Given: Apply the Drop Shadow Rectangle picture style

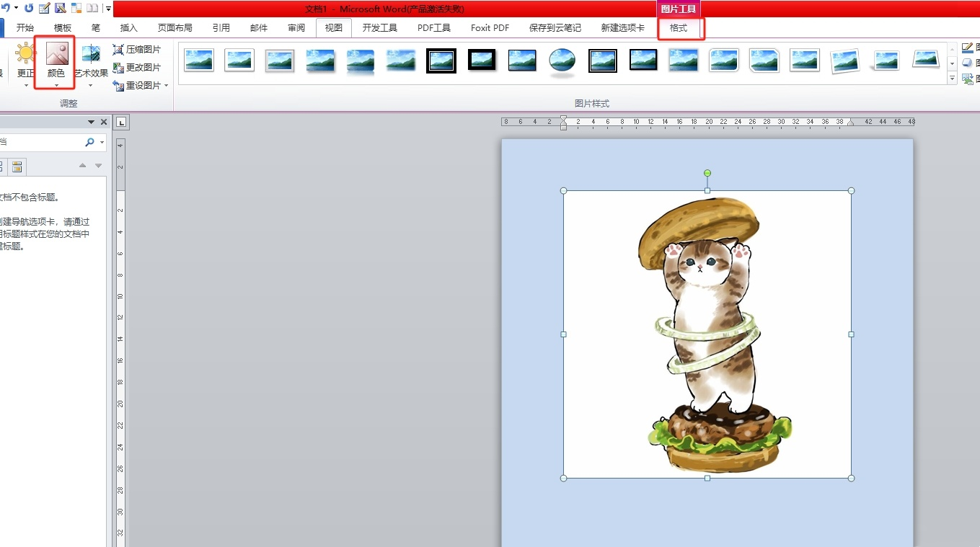Looking at the screenshot, I should pos(320,61).
